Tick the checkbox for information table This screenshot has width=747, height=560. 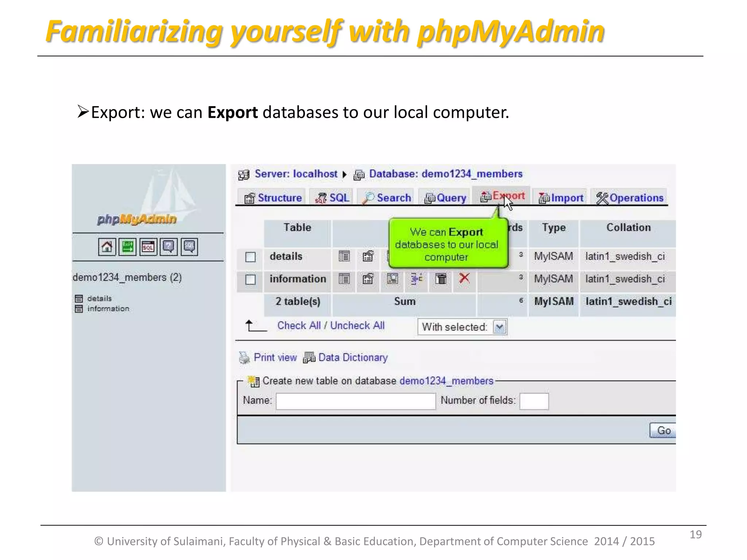point(250,280)
